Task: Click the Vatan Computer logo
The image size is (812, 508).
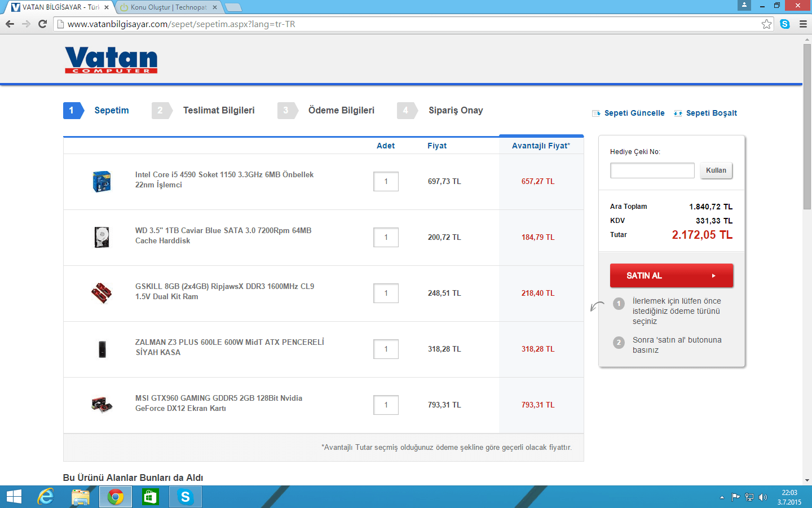Action: (x=111, y=60)
